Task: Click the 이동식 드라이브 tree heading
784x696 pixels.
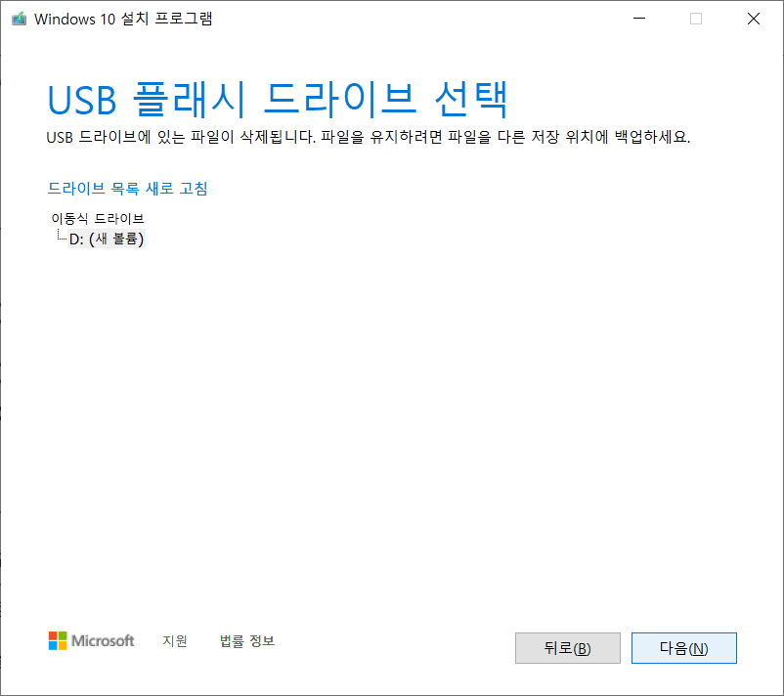Action: click(x=98, y=219)
